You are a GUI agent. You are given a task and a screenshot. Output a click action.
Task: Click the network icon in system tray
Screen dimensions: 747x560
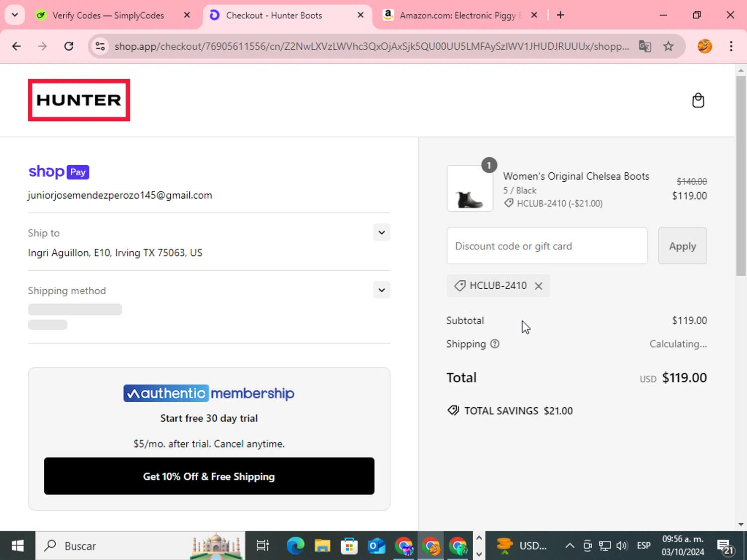605,546
